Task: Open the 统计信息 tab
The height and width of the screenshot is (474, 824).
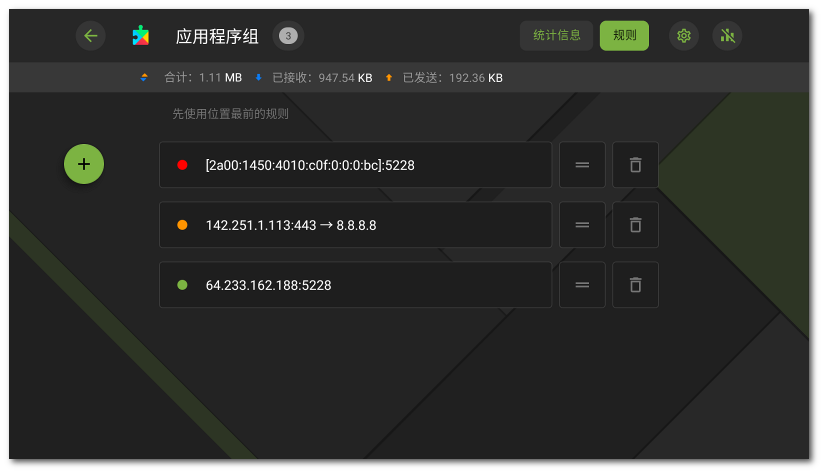Action: point(557,36)
